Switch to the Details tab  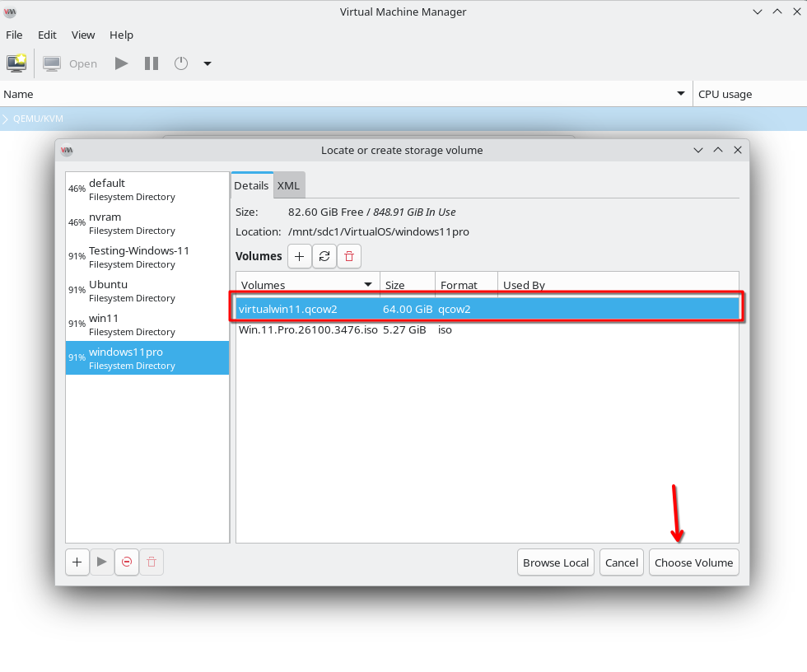(x=252, y=186)
